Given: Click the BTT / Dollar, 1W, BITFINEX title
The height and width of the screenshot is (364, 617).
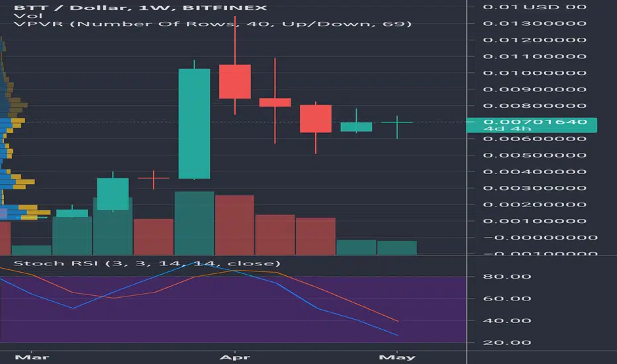Looking at the screenshot, I should (140, 7).
